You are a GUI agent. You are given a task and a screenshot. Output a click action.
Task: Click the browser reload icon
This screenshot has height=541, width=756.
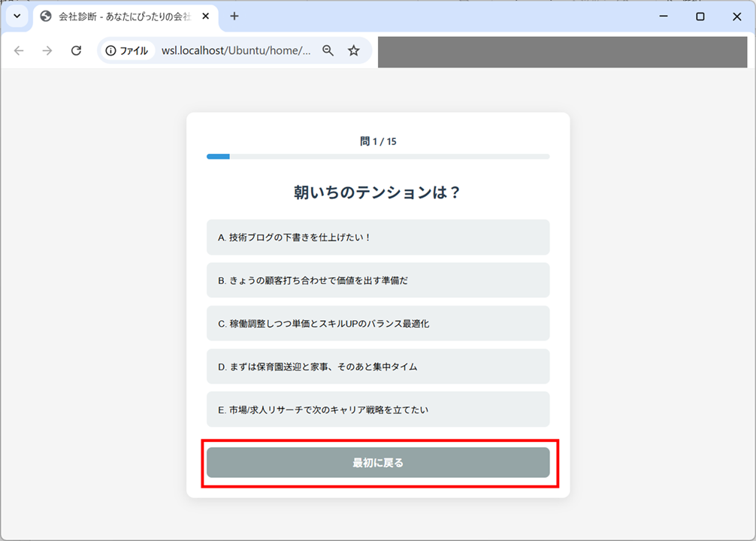click(x=75, y=51)
